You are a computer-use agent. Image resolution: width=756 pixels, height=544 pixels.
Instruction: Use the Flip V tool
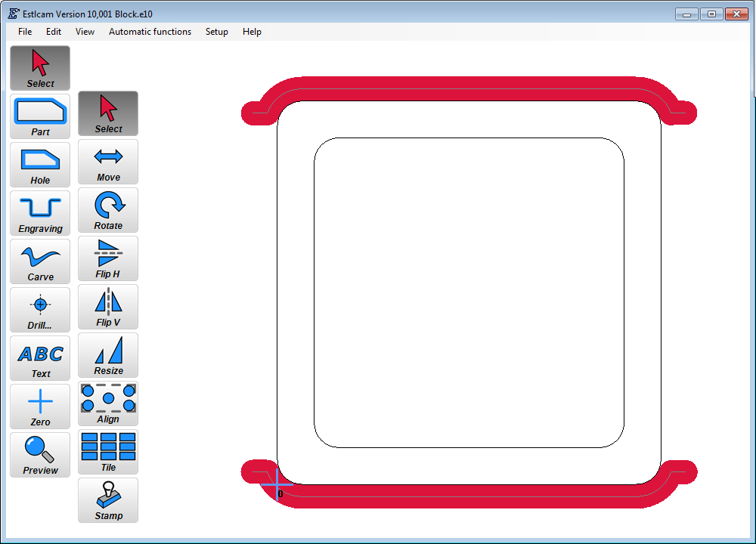[108, 307]
